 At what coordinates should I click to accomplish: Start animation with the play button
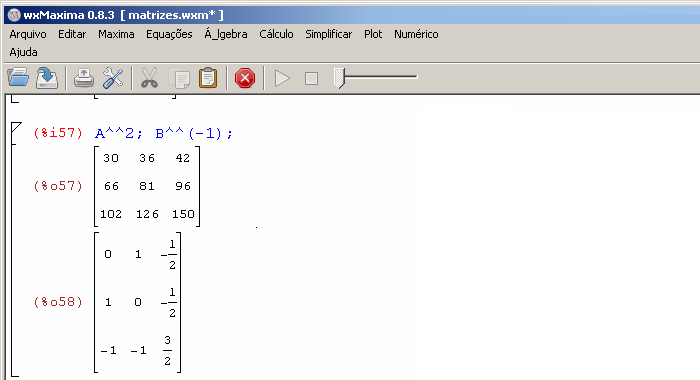[282, 79]
